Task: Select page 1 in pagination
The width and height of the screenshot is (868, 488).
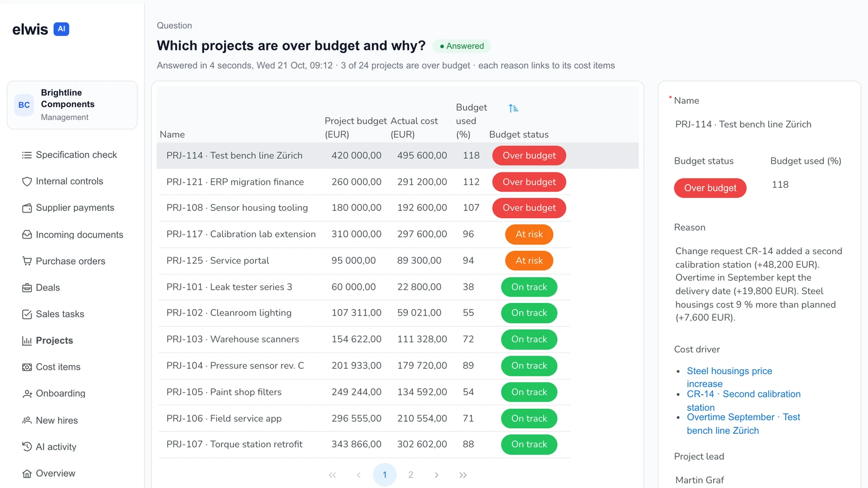Action: click(x=385, y=475)
